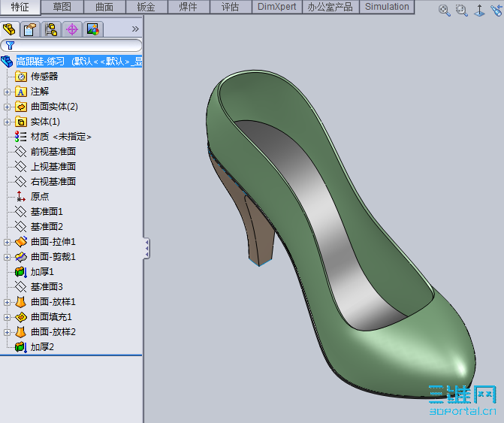Open the FeatureManager design tree tab

tap(10, 29)
